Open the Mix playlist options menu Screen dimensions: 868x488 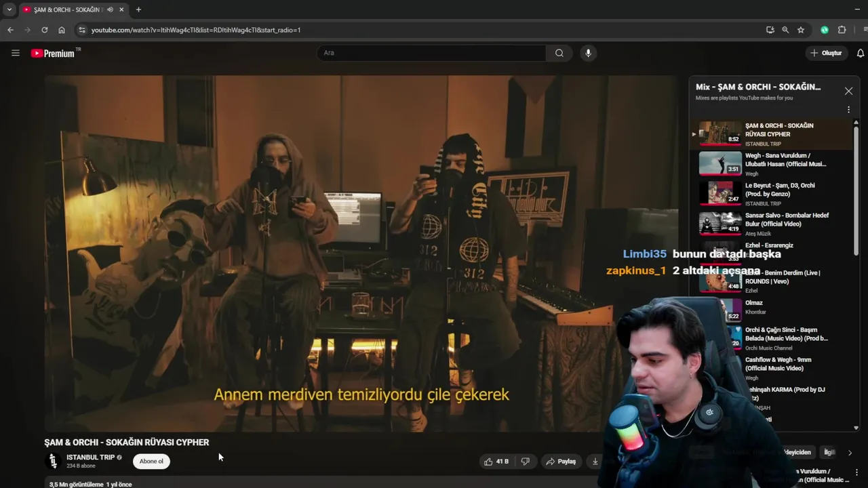coord(848,110)
